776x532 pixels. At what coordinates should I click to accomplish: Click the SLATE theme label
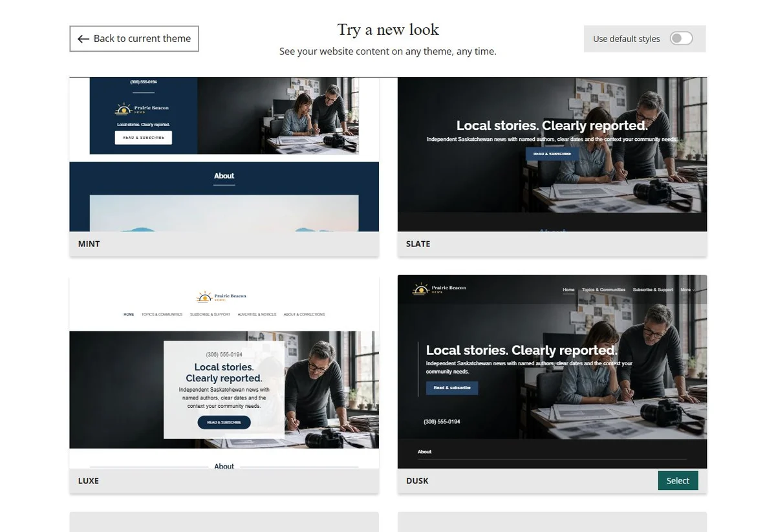[x=418, y=244]
